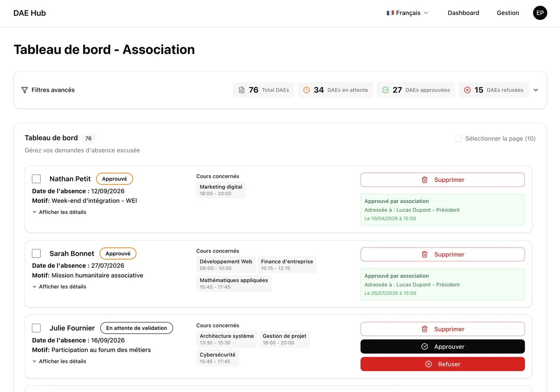This screenshot has height=392, width=560.
Task: Click the name Sarah Bonnet
Action: [72, 253]
